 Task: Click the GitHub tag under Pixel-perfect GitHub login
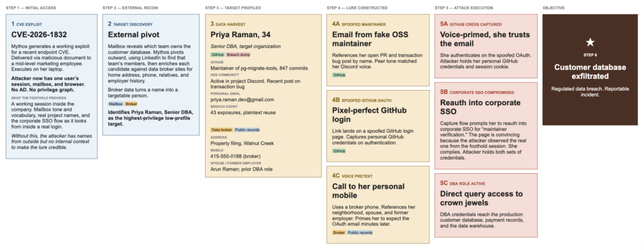pos(339,151)
